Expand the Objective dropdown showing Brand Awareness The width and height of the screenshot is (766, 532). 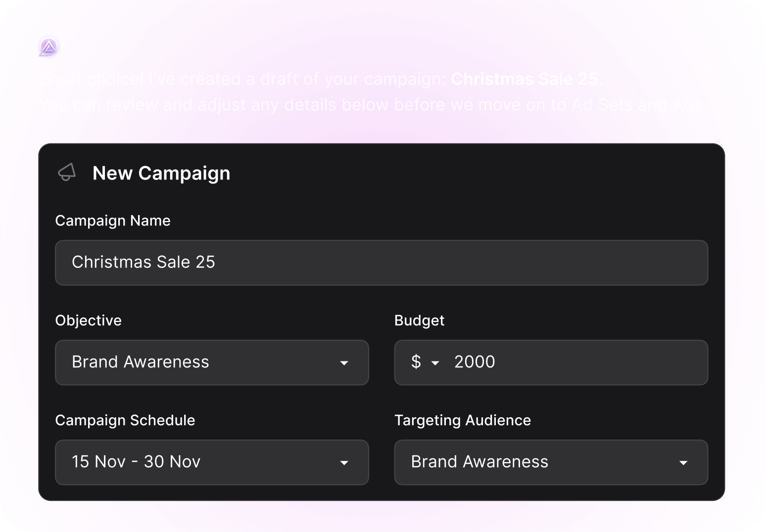[x=212, y=362]
